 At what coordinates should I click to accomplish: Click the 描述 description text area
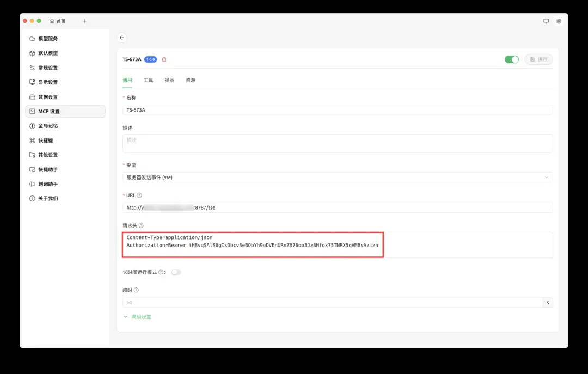pyautogui.click(x=337, y=143)
